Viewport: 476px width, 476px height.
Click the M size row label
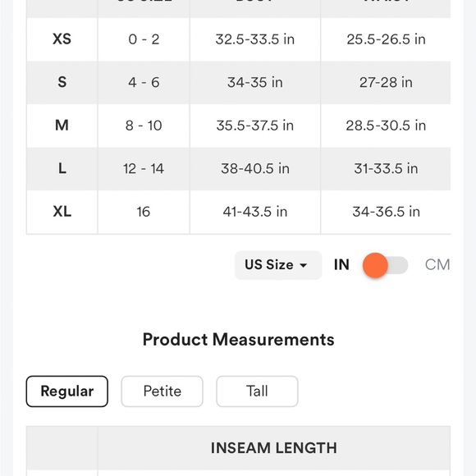tap(62, 126)
